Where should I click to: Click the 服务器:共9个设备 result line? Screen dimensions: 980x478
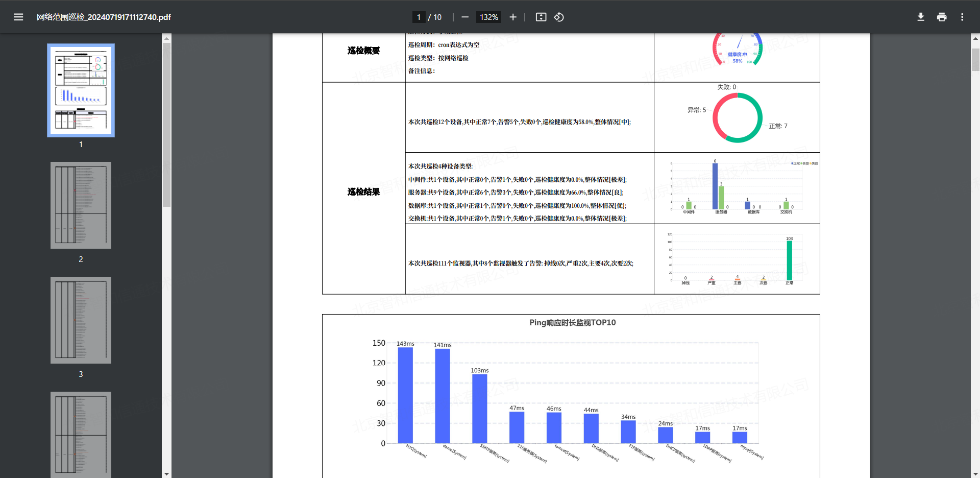click(516, 193)
